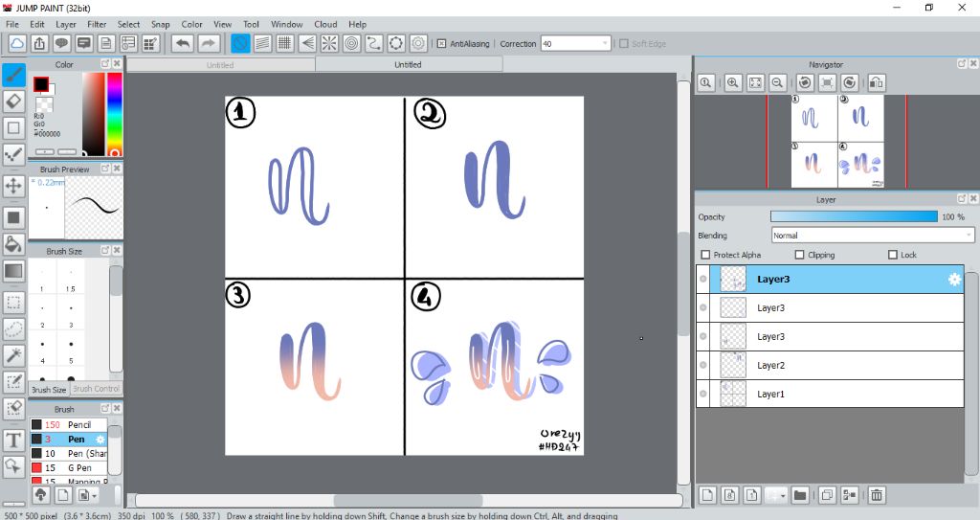Open brush panel page dropdown arrow

[95, 496]
